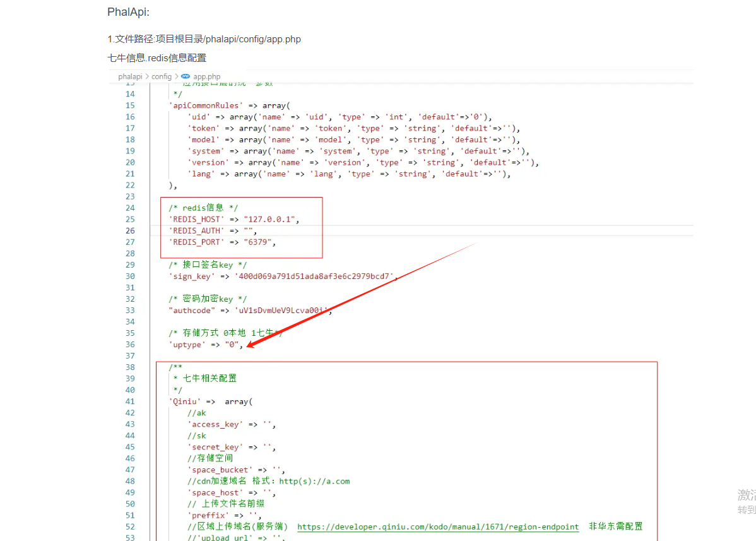Click the 'uptype' => "0" line
Screen dimensions: 756x541
(x=206, y=344)
